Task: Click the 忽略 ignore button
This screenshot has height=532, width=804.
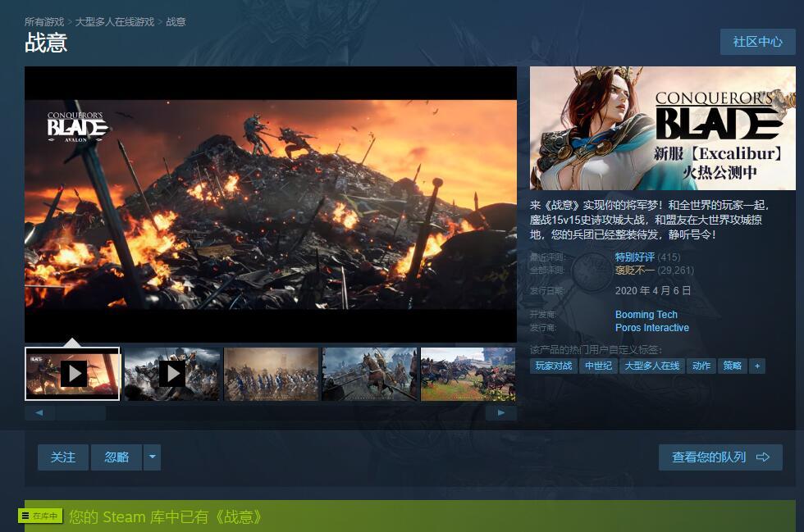Action: [x=116, y=457]
